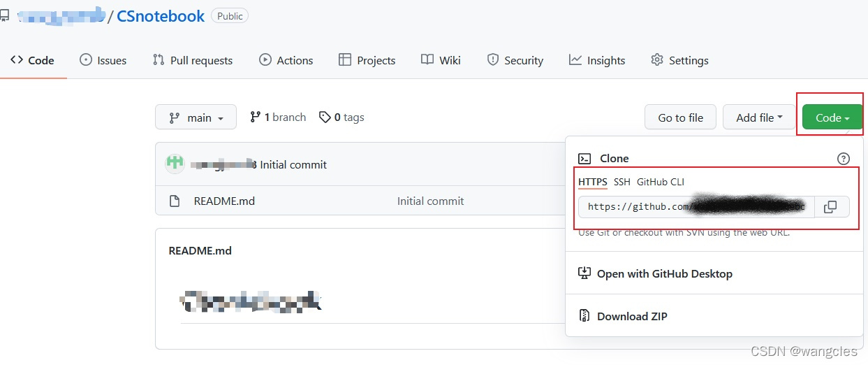
Task: Click the committer avatar image
Action: coord(175,164)
